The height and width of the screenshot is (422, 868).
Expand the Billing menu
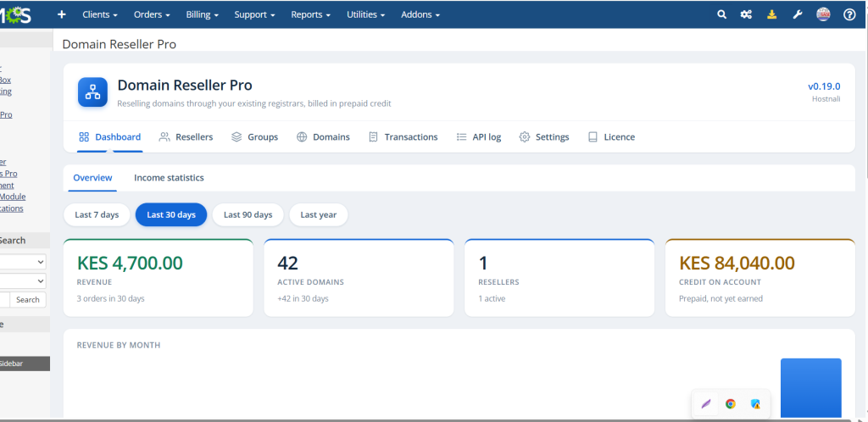tap(203, 15)
